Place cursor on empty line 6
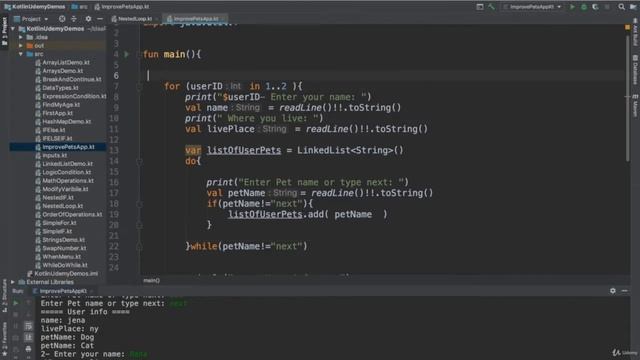640x360 pixels. coord(384,76)
